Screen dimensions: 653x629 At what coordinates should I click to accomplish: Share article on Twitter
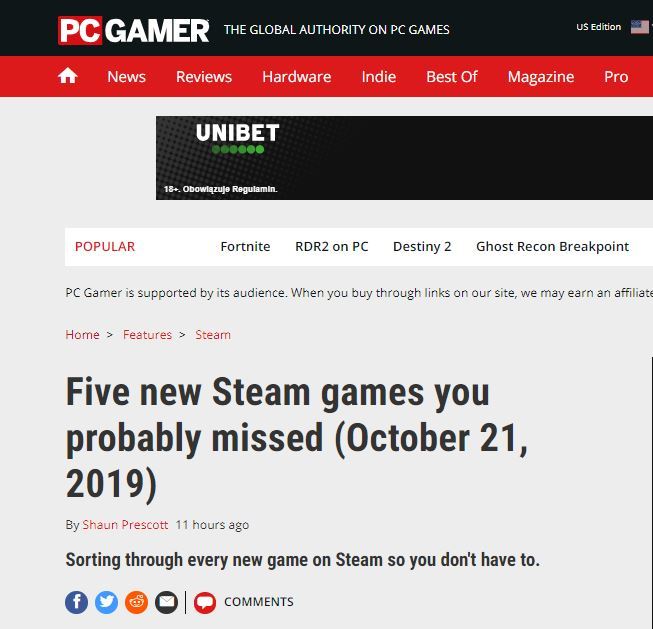click(106, 602)
